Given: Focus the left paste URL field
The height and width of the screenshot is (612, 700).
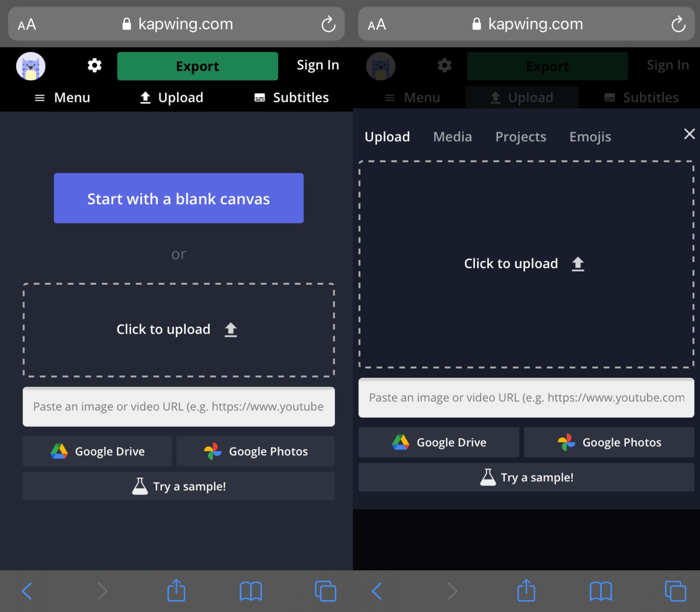Looking at the screenshot, I should click(x=179, y=406).
